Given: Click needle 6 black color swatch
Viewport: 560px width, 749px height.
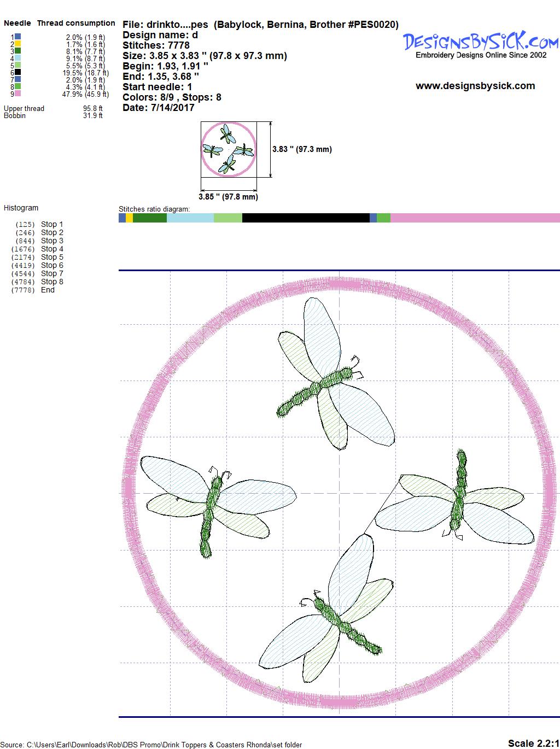Looking at the screenshot, I should tap(18, 72).
